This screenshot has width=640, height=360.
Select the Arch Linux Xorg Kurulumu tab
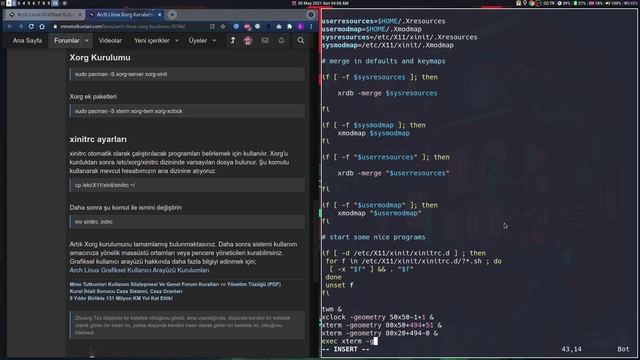(124, 15)
